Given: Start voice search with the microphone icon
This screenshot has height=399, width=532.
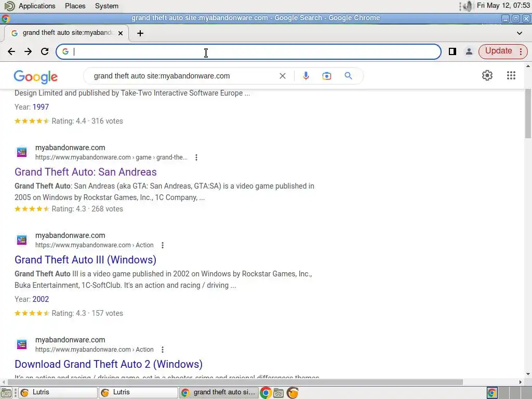Looking at the screenshot, I should [x=305, y=76].
